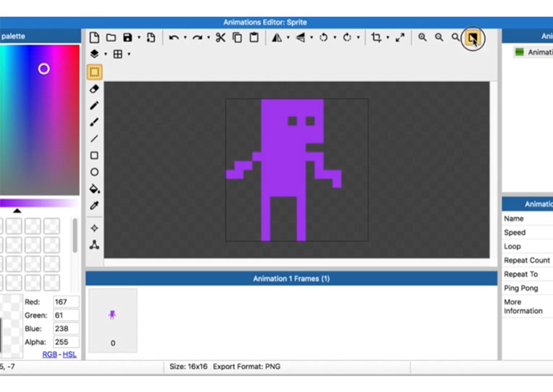Select the Rectangle shape tool
This screenshot has width=553, height=392.
point(94,156)
